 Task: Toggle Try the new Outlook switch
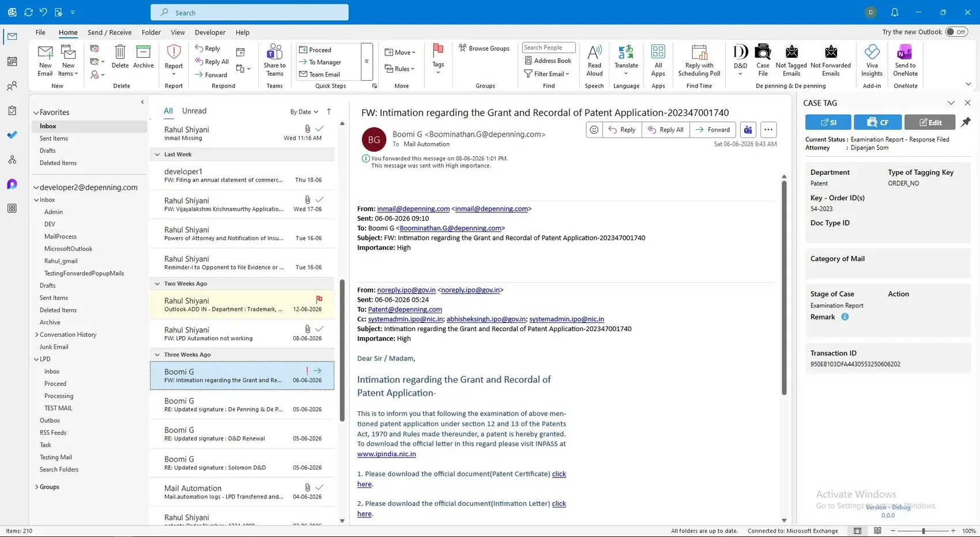click(957, 32)
